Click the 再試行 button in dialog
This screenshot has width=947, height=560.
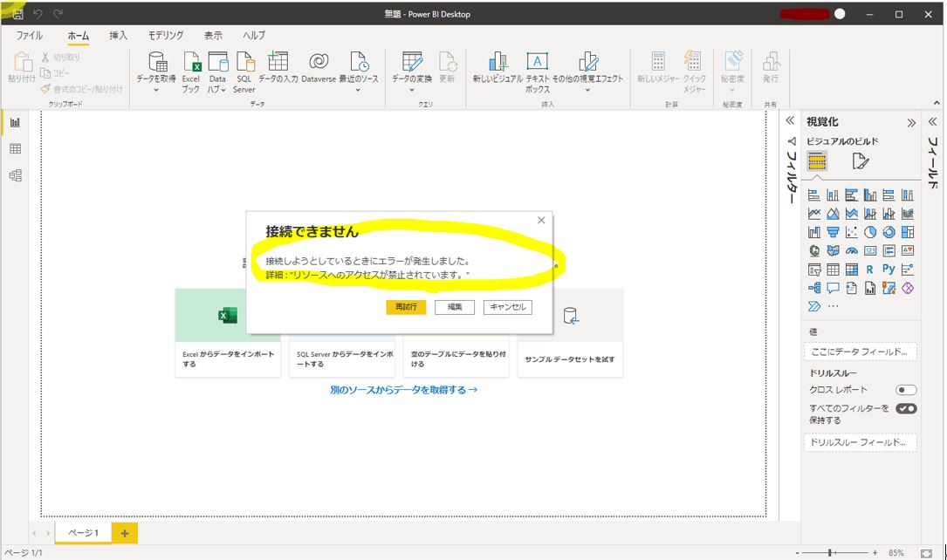(x=406, y=307)
